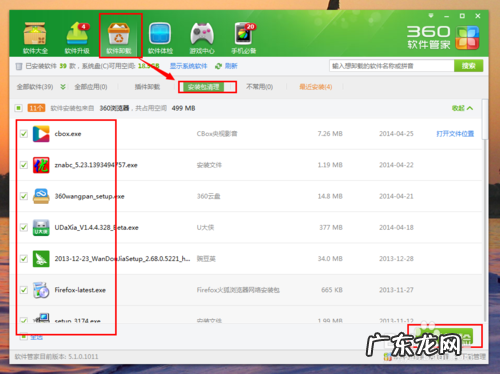
Task: Select the 软件卸载 uninstall icon
Action: 119,37
